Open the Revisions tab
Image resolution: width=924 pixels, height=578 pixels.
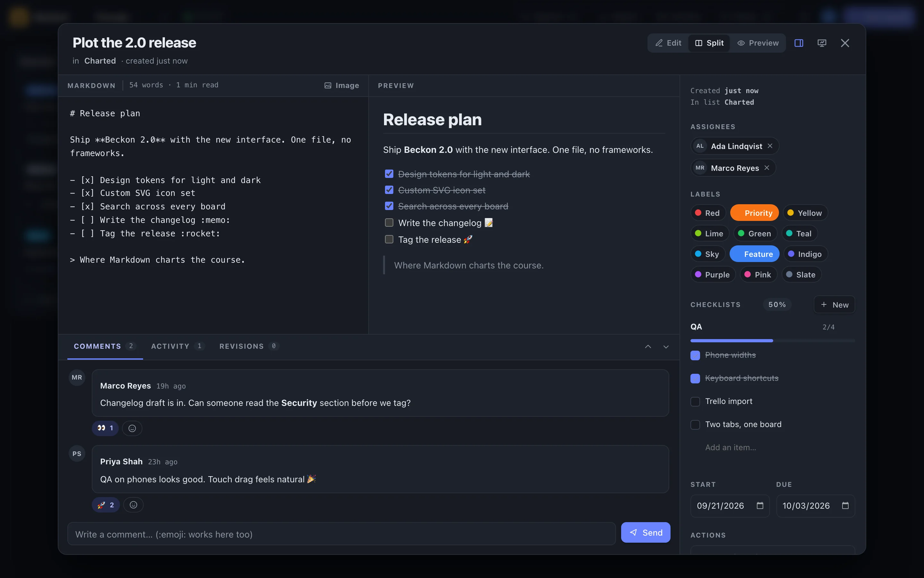tap(249, 346)
